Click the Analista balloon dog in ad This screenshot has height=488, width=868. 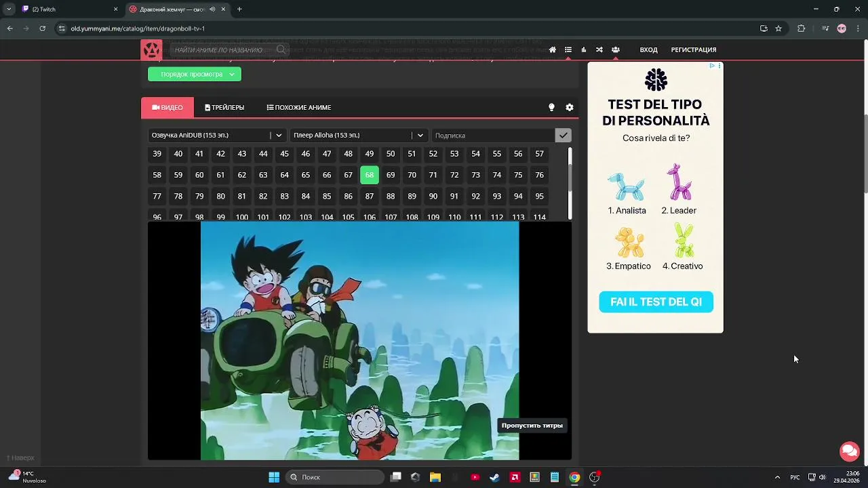pyautogui.click(x=626, y=186)
